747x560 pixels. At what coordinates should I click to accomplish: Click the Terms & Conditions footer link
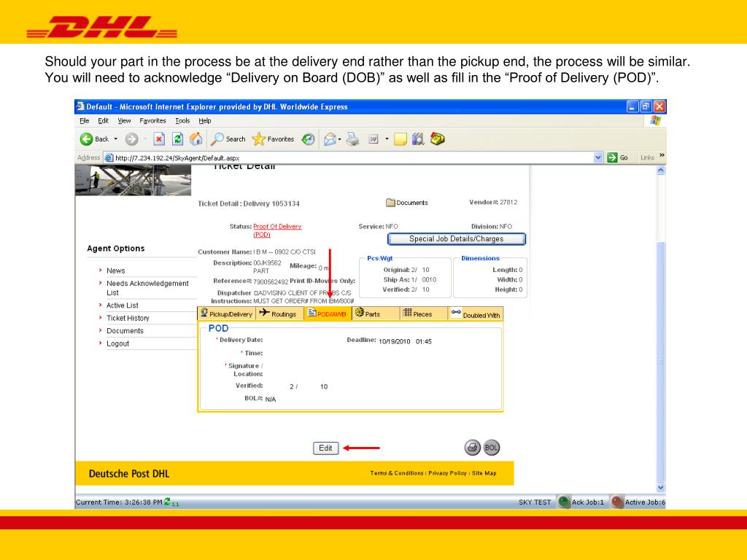coord(397,472)
